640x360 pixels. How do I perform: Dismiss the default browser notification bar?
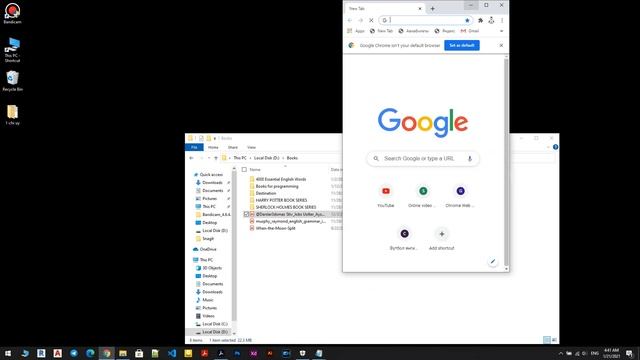tap(501, 45)
